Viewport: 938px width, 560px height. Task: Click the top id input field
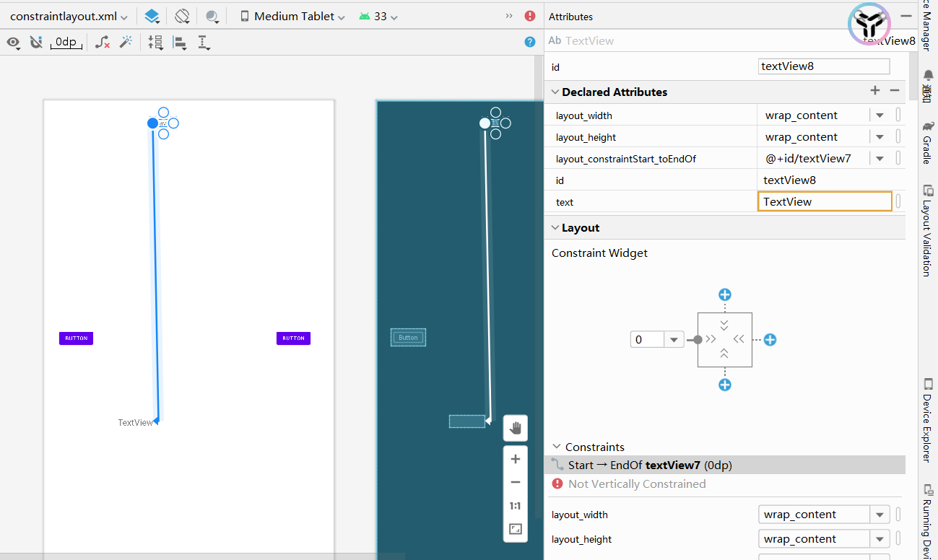point(825,66)
